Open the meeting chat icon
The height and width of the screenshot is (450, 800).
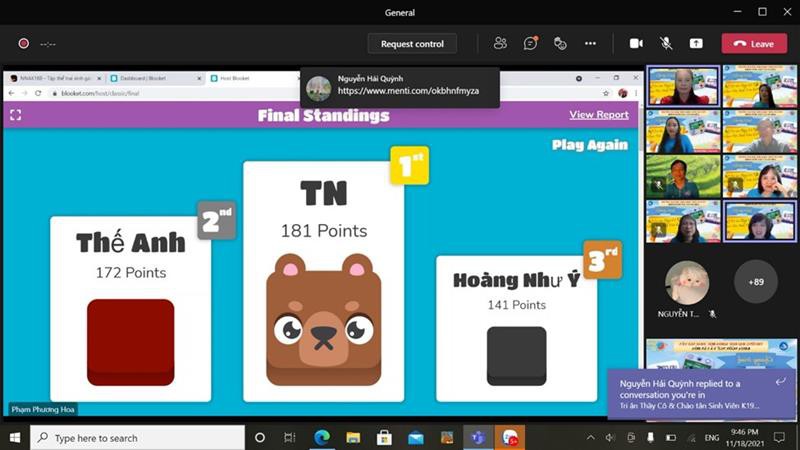(x=530, y=43)
